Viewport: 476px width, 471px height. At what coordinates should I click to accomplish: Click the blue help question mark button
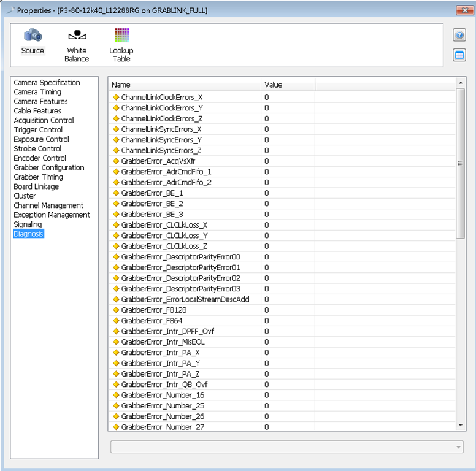pos(459,35)
